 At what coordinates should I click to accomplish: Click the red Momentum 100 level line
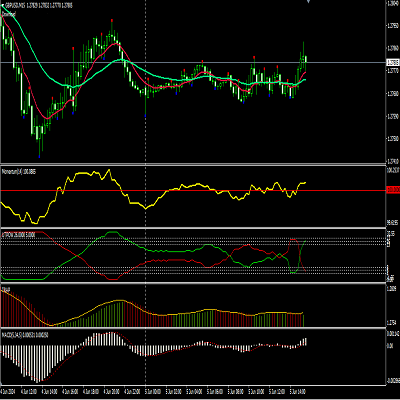193,191
